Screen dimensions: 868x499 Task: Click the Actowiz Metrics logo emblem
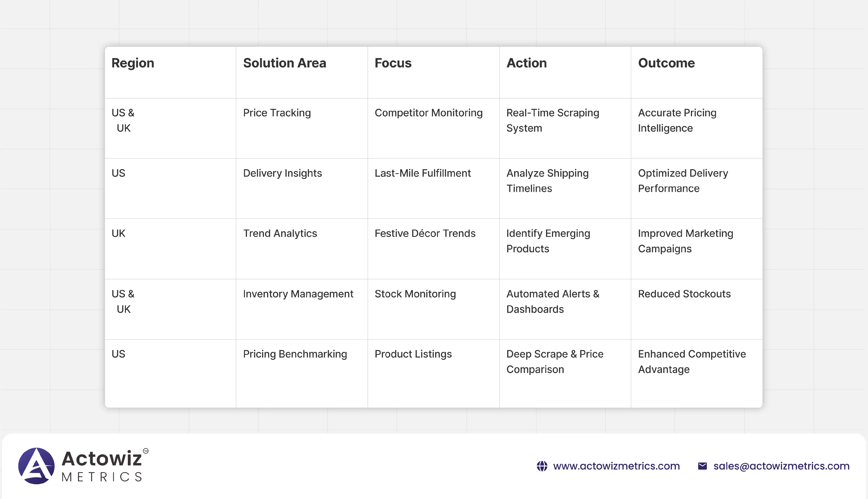pos(36,466)
